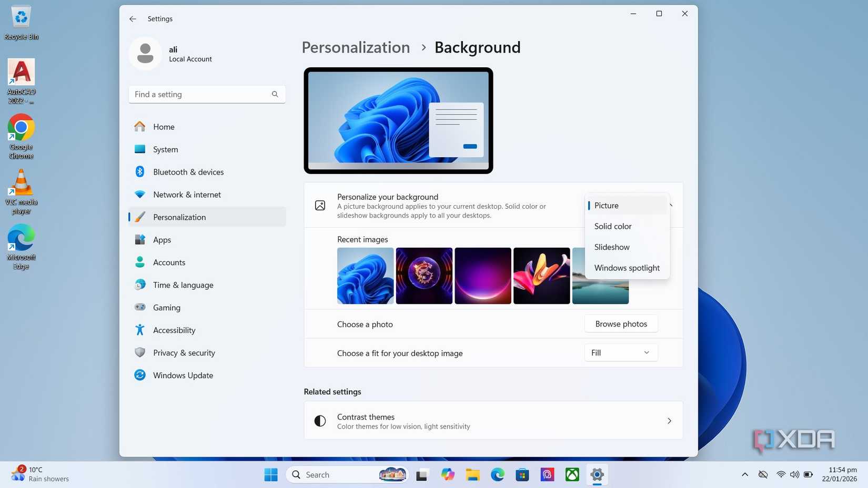Choose Windows spotlight background
The width and height of the screenshot is (868, 488).
coord(627,268)
